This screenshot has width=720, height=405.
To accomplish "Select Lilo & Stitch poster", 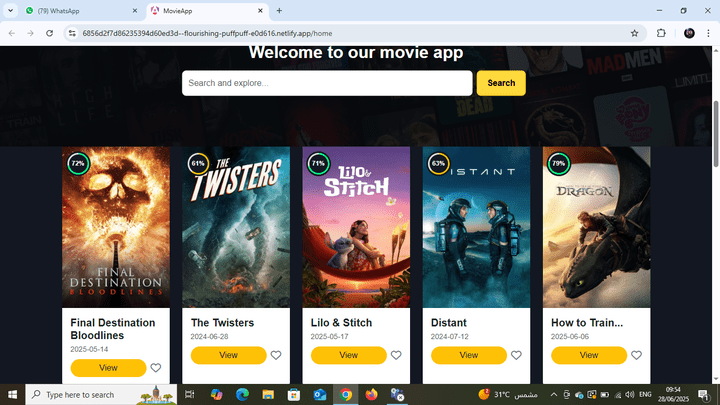I will click(356, 227).
